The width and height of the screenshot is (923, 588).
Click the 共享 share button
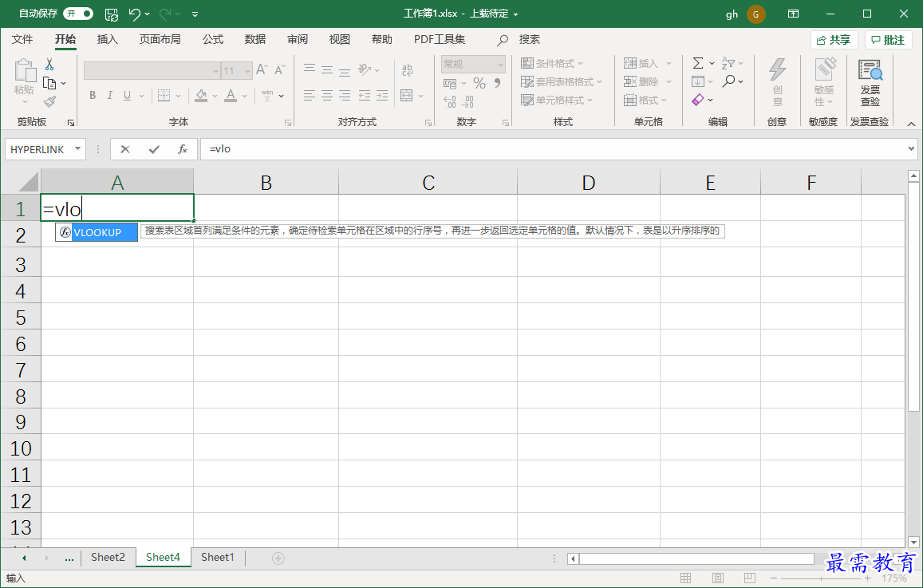pyautogui.click(x=834, y=40)
